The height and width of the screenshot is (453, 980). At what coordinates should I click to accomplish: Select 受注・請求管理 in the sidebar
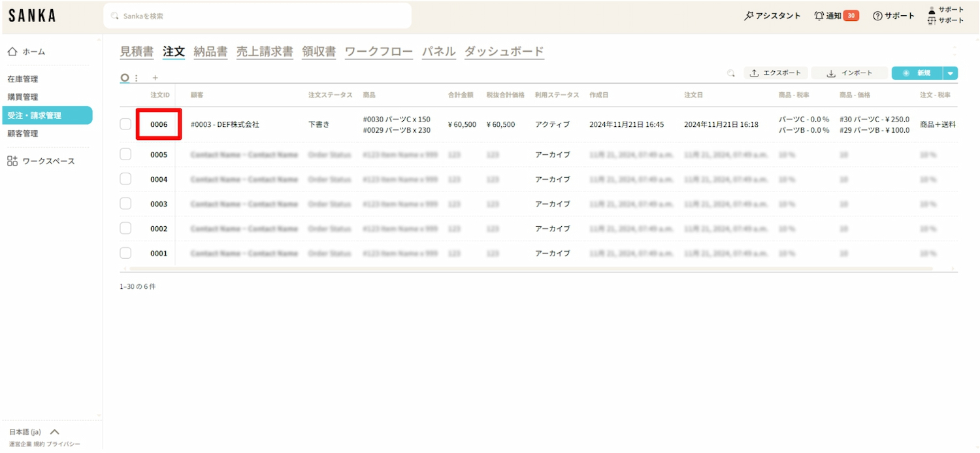click(x=47, y=115)
